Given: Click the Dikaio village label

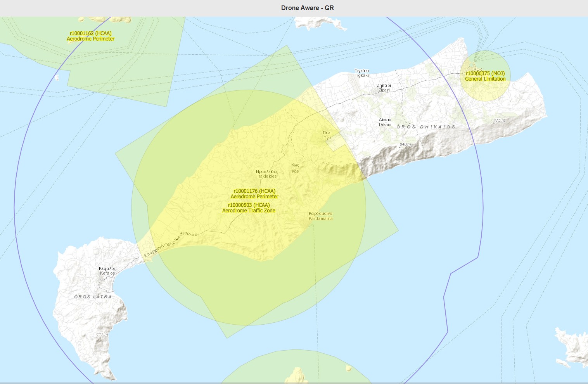Looking at the screenshot, I should 385,122.
